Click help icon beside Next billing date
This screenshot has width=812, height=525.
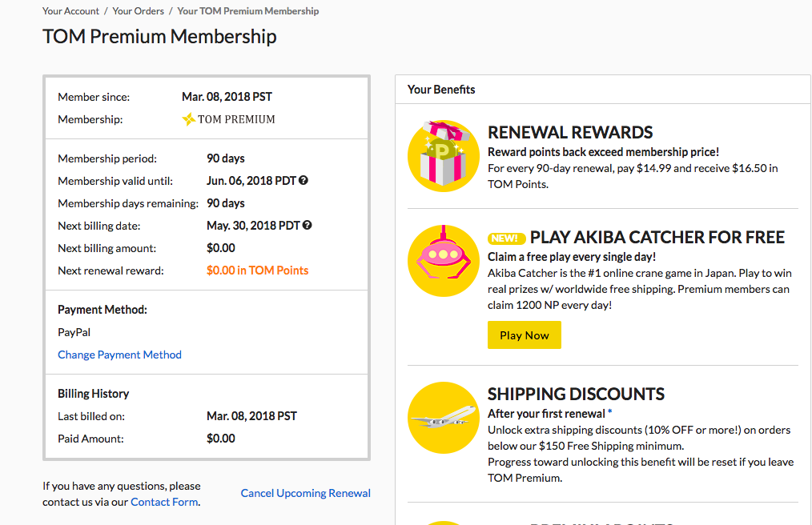tap(307, 225)
